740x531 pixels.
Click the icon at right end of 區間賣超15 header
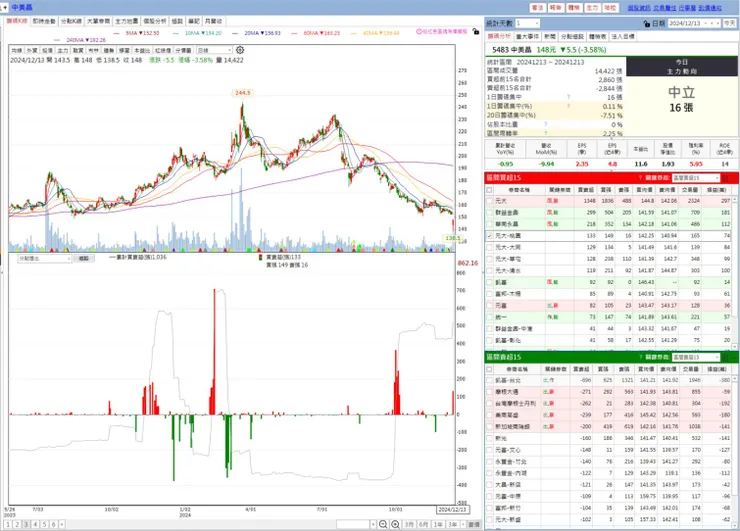[x=726, y=357]
